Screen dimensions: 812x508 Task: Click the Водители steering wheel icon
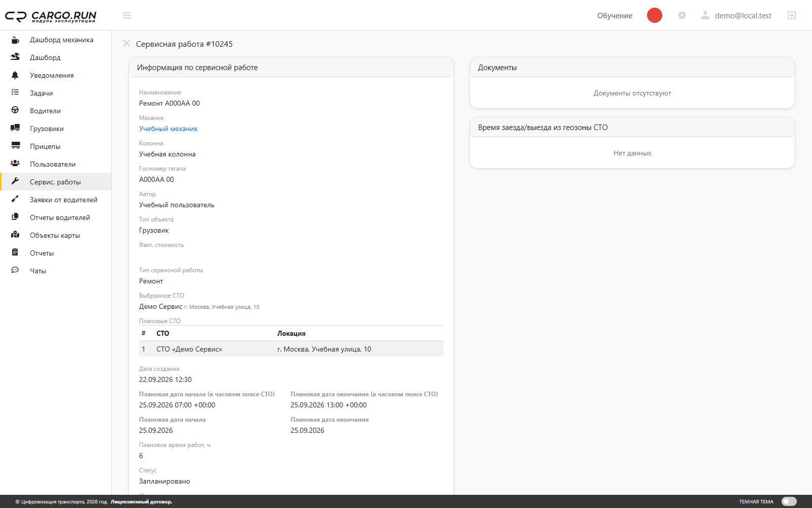coord(15,111)
